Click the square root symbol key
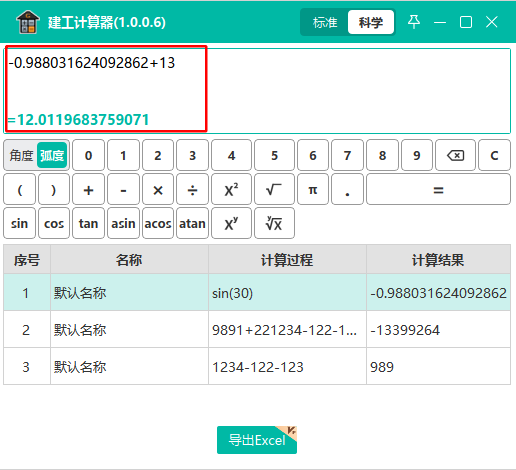The width and height of the screenshot is (516, 470). pos(274,190)
